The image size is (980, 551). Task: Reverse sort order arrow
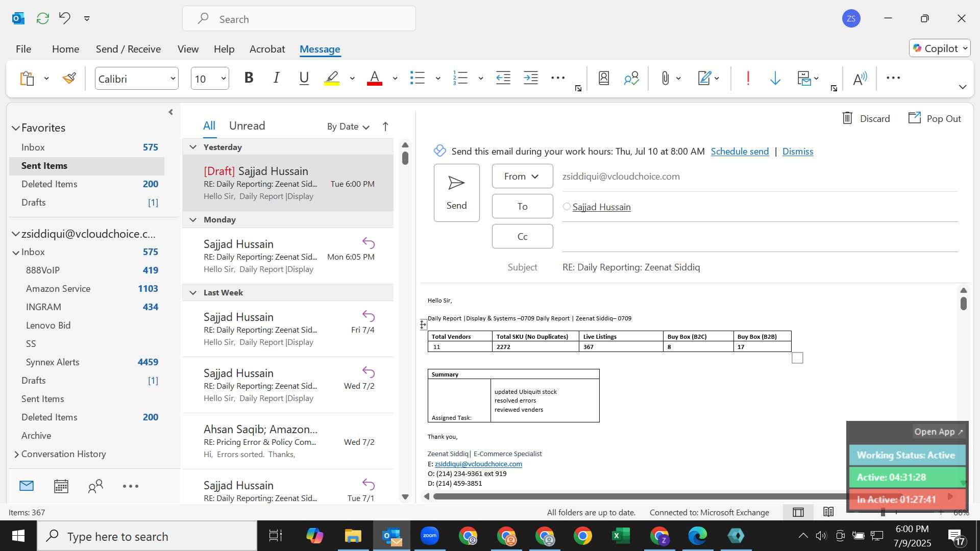click(385, 127)
